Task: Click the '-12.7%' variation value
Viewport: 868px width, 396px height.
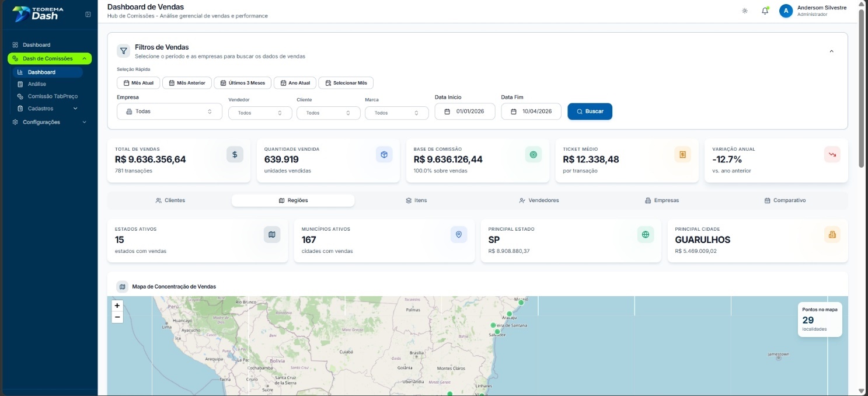Action: click(x=727, y=159)
